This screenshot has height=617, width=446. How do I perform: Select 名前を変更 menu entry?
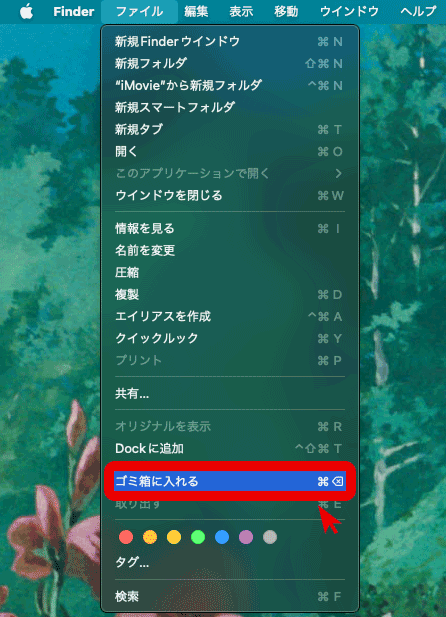[x=230, y=250]
